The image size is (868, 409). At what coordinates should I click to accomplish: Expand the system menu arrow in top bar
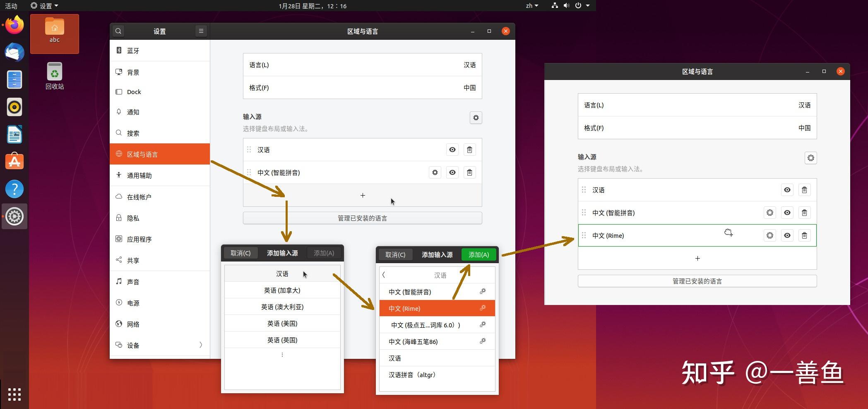588,6
